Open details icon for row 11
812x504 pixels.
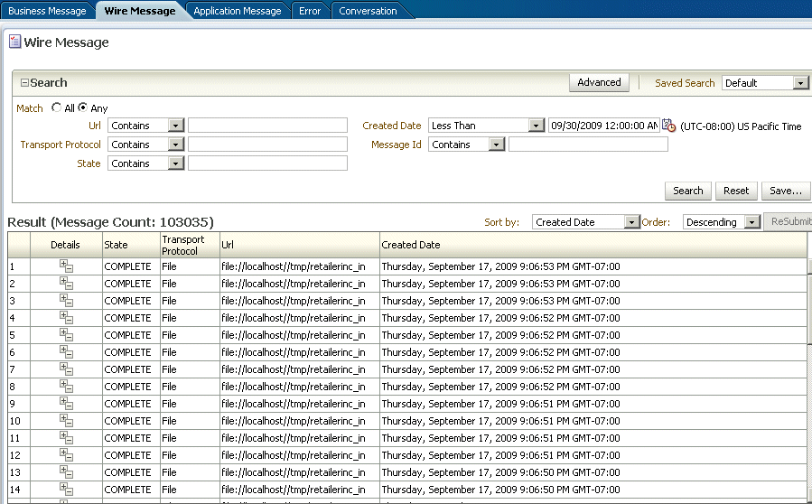point(66,438)
